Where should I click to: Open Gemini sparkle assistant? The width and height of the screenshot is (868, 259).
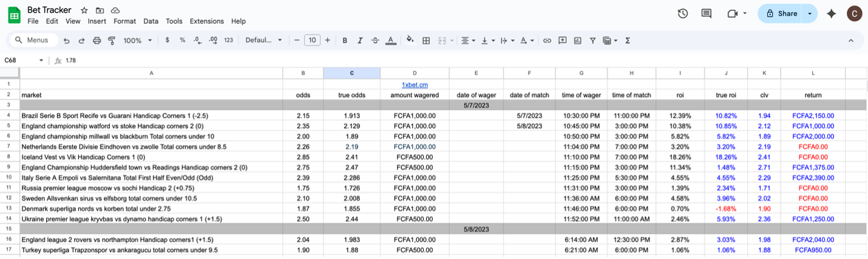tap(832, 13)
